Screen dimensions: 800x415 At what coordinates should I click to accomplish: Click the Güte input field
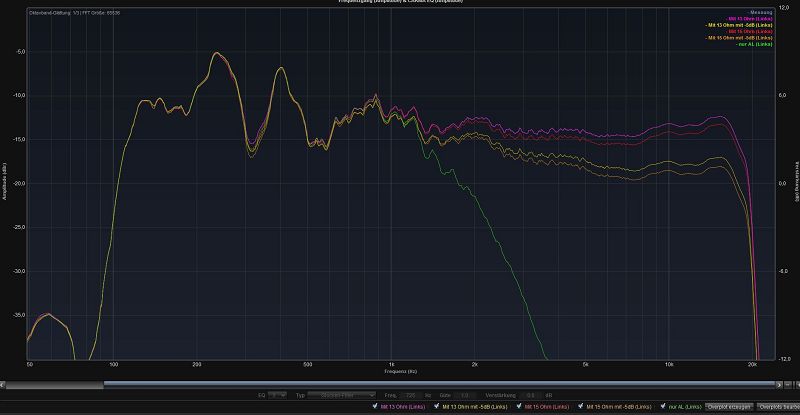pyautogui.click(x=464, y=395)
